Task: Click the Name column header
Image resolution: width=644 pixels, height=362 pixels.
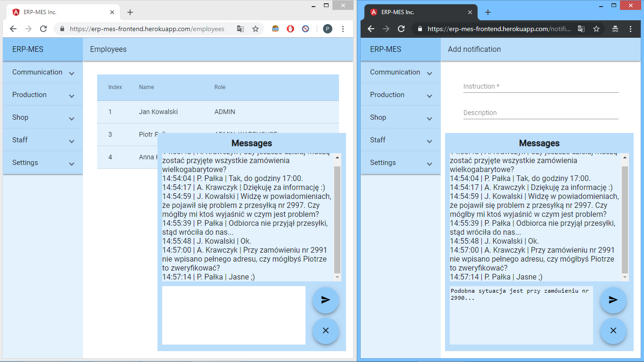Action: [x=147, y=87]
